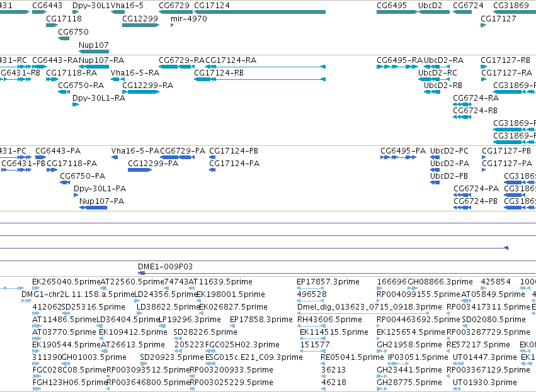Select EST EK114515.5prime
The width and height of the screenshot is (536, 392).
click(x=334, y=332)
